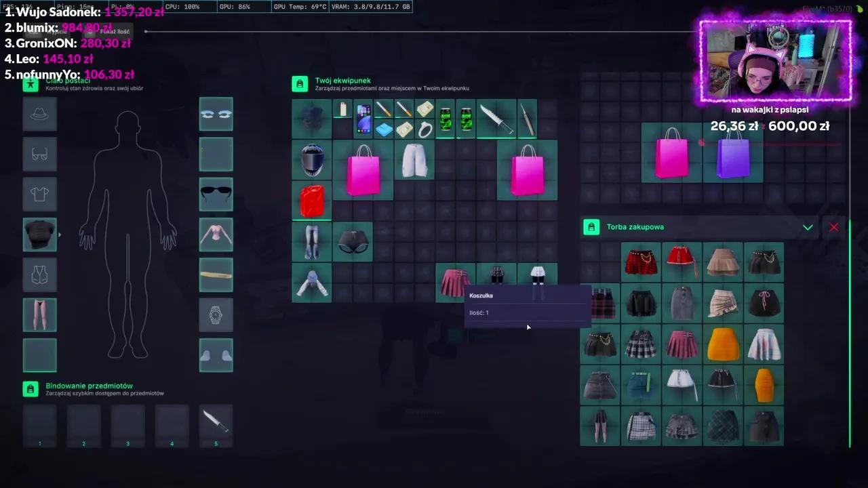
Task: Click the pink bag in the top-right grid
Action: tap(671, 152)
